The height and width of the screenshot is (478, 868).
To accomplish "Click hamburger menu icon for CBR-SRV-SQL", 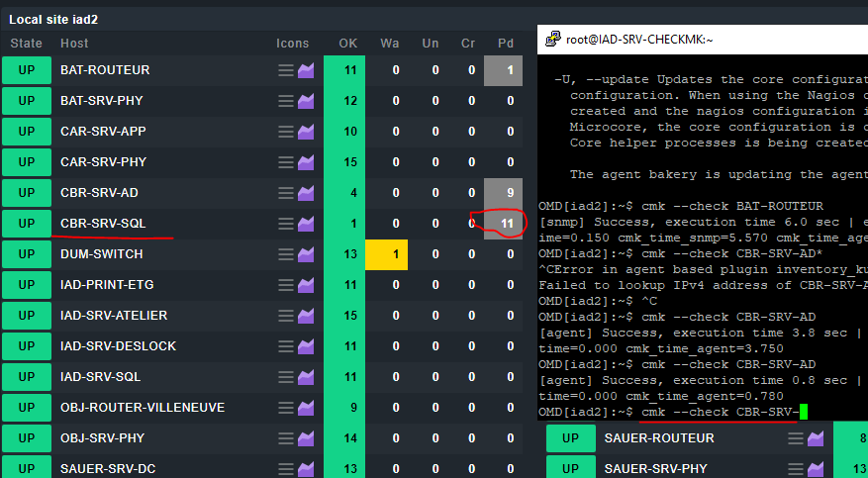I will 285,224.
